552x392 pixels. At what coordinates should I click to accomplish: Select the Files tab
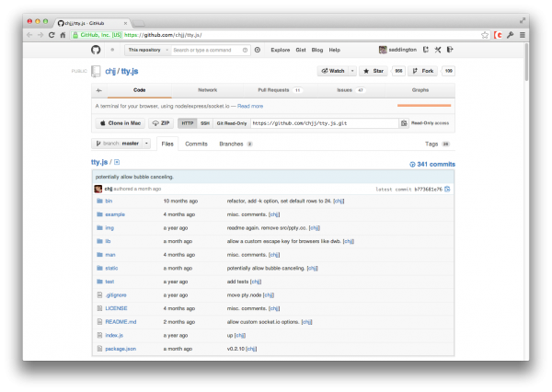[167, 144]
